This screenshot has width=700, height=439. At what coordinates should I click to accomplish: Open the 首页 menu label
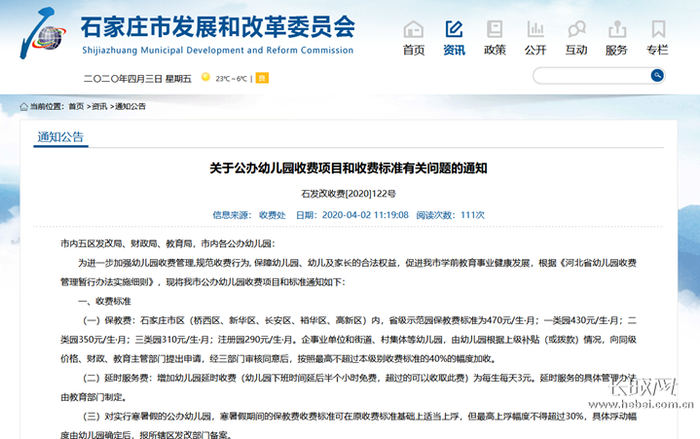[413, 50]
